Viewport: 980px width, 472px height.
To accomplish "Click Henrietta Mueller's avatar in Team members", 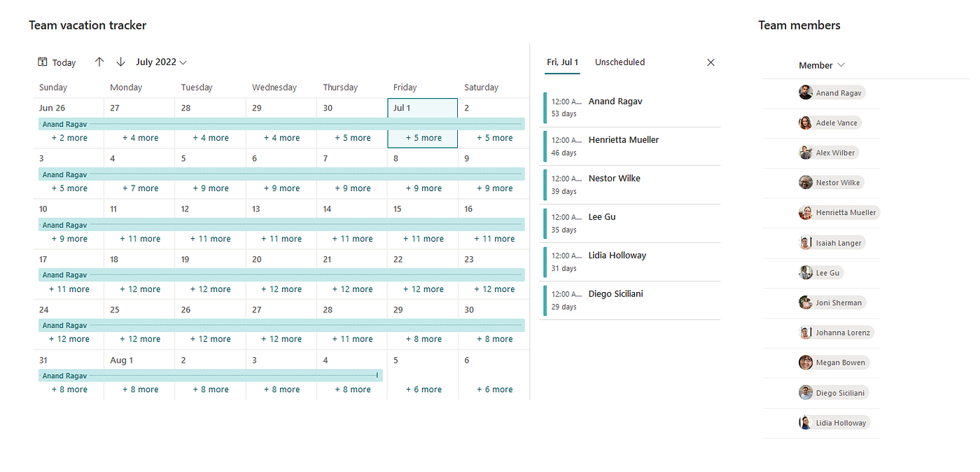I will (806, 212).
